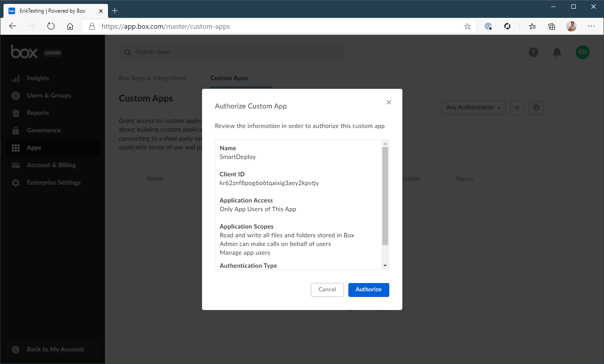This screenshot has width=604, height=364.
Task: Click the sync extension icon in toolbar
Action: 507,26
